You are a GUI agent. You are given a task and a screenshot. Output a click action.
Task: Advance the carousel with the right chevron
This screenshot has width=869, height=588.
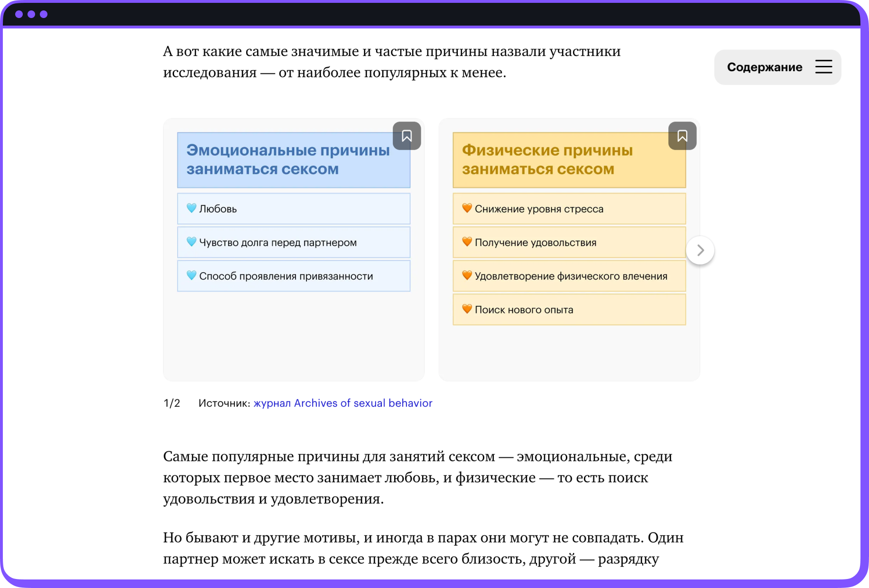point(701,250)
